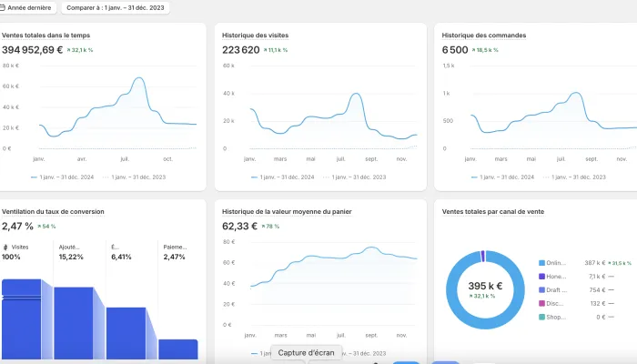The width and height of the screenshot is (637, 364).
Task: Click the sessions icon beside Visites label
Action: [x=5, y=247]
